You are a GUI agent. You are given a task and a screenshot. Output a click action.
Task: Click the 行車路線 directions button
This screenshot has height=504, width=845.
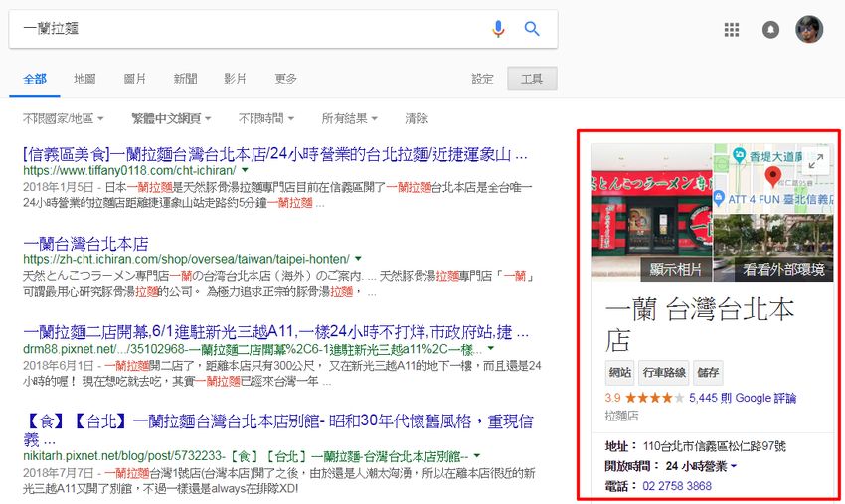(664, 373)
